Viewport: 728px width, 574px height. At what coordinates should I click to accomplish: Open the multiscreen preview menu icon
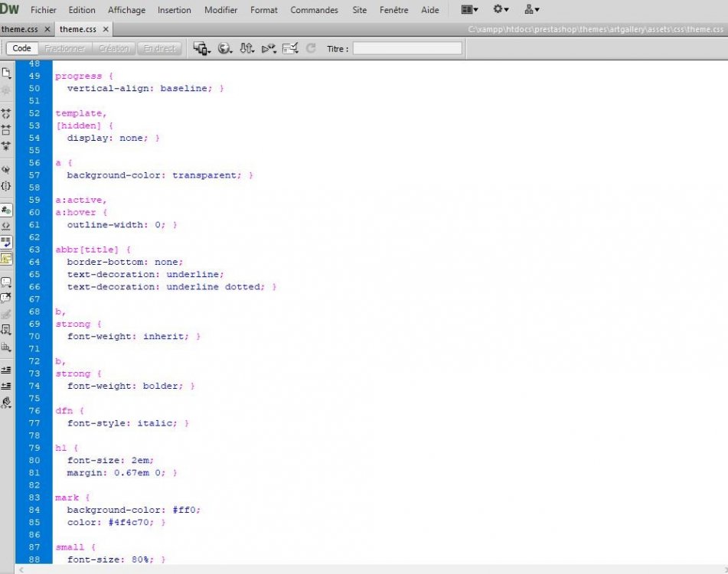tap(201, 48)
